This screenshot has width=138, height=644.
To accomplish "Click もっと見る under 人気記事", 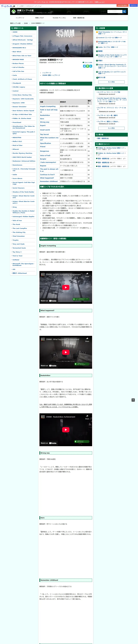I will tap(111, 82).
